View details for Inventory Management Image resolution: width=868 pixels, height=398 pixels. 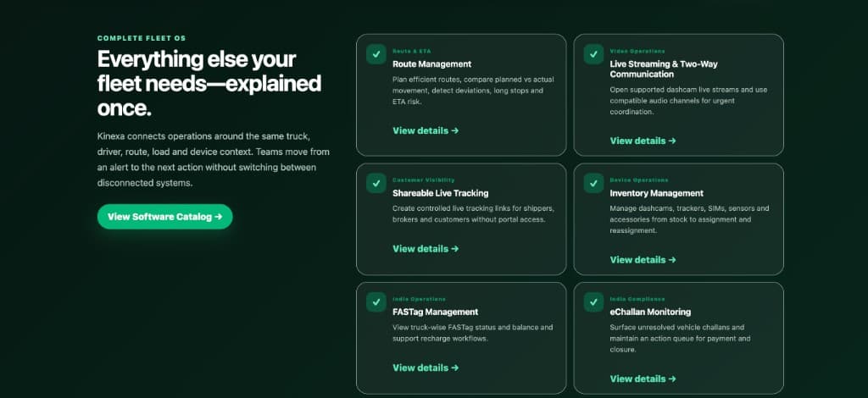[643, 260]
